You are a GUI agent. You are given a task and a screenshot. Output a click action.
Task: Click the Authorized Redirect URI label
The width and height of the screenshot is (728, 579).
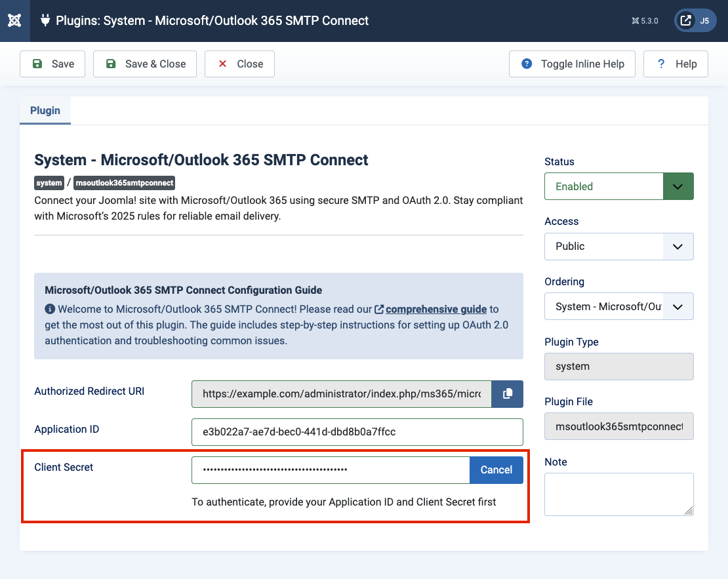89,391
